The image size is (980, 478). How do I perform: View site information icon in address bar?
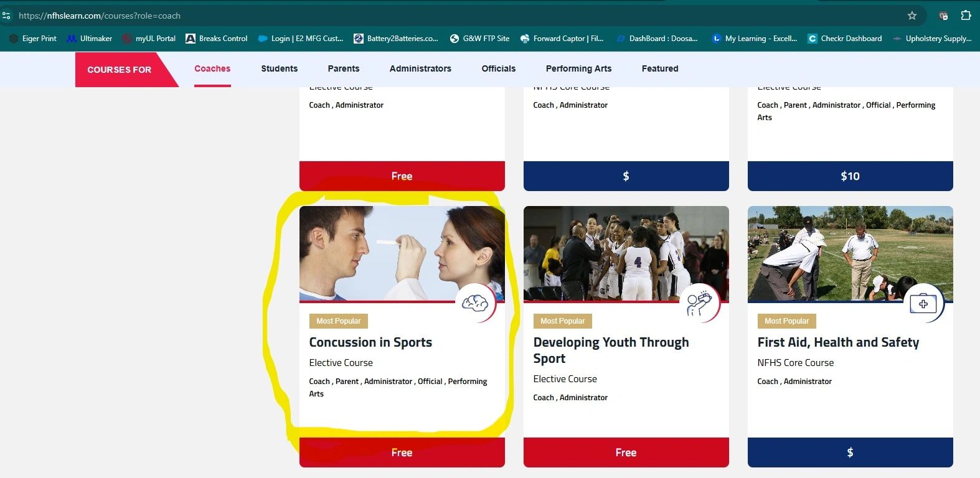(7, 16)
